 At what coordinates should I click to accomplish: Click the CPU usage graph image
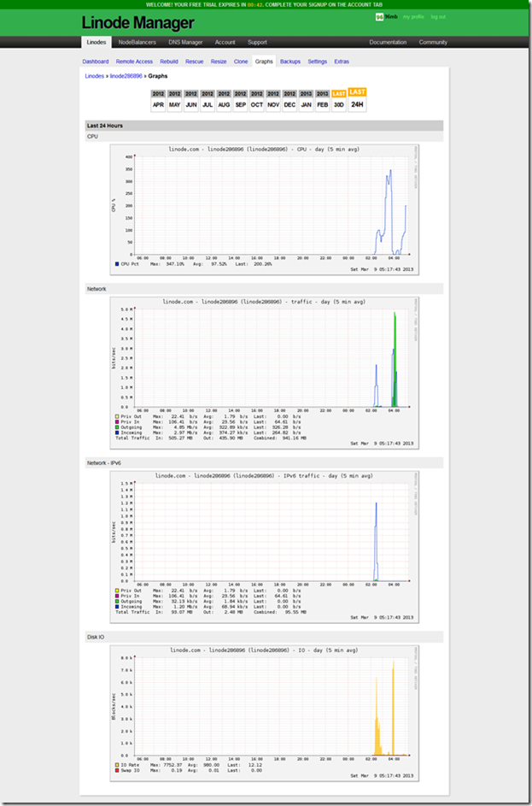(x=265, y=209)
